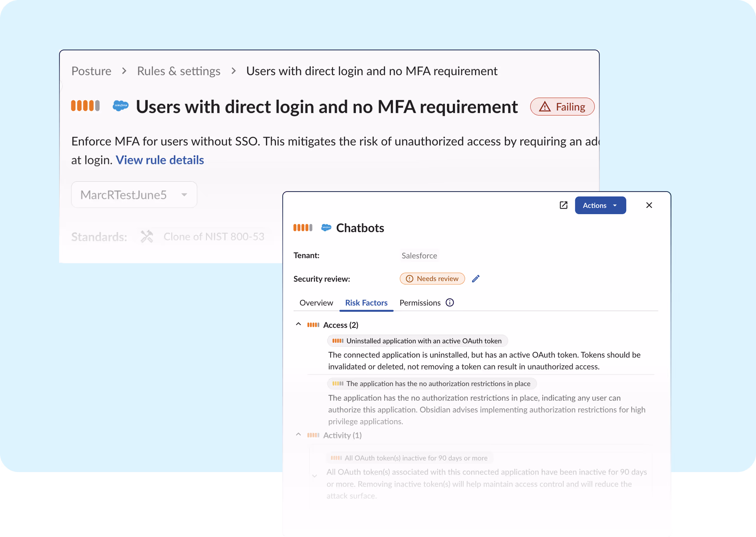Go to Rules & settings breadcrumb
The width and height of the screenshot is (756, 537).
[179, 71]
